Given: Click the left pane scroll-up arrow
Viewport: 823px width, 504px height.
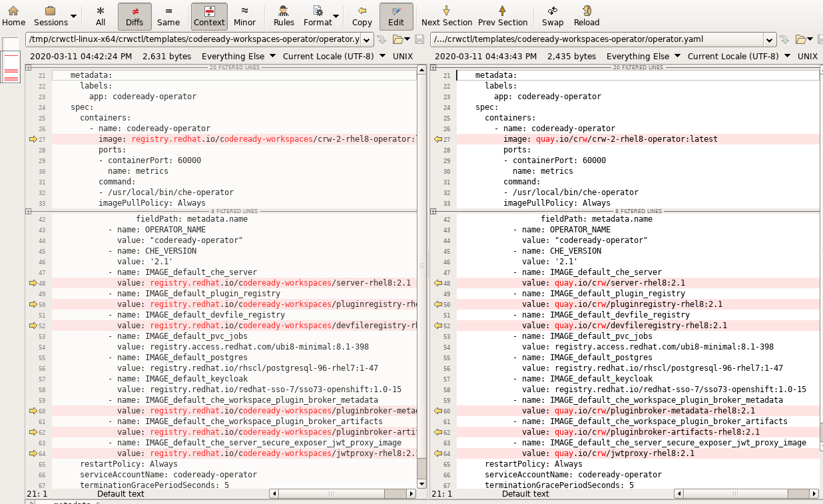Looking at the screenshot, I should pyautogui.click(x=421, y=69).
